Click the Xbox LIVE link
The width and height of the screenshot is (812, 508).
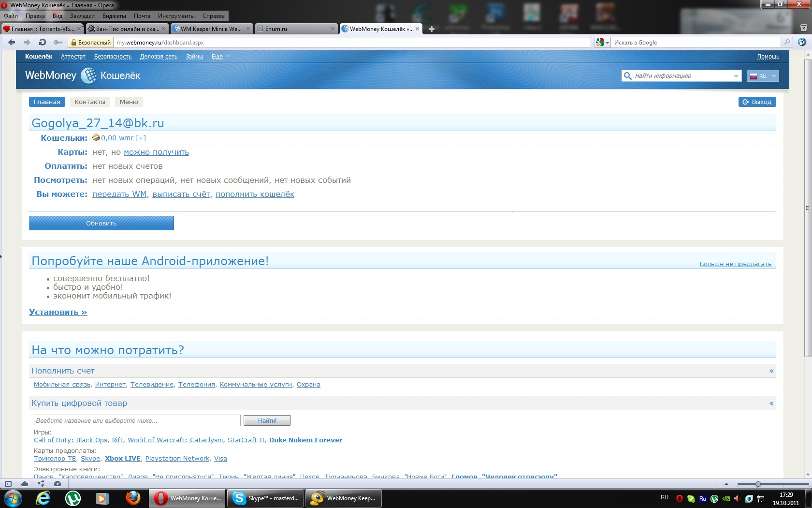coord(123,459)
